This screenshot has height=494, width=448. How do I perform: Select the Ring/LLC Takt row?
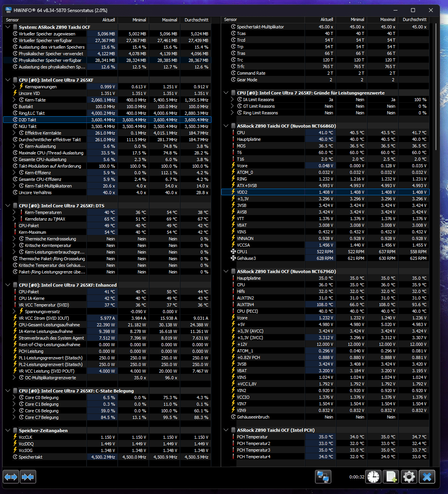point(107,113)
